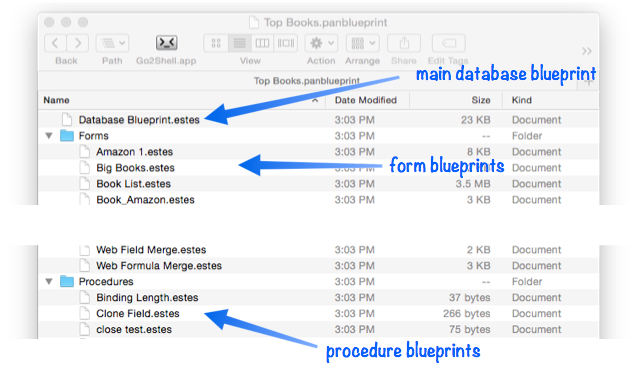The width and height of the screenshot is (637, 371).
Task: Click the Forms folder name
Action: [93, 136]
